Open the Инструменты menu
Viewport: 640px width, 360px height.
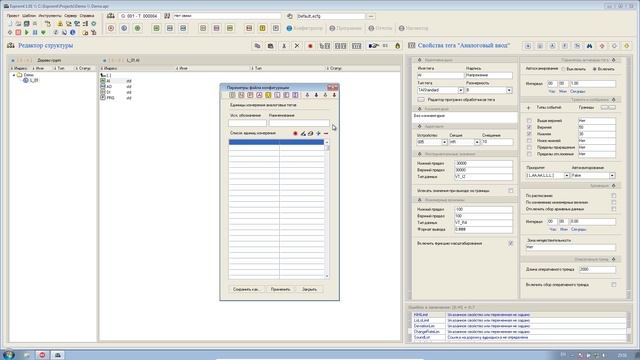point(50,16)
